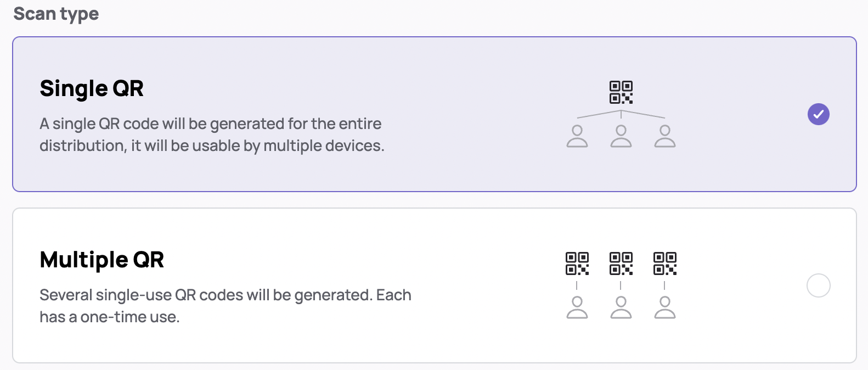Click the branching line connecting QR to users
This screenshot has height=370, width=868.
click(621, 114)
